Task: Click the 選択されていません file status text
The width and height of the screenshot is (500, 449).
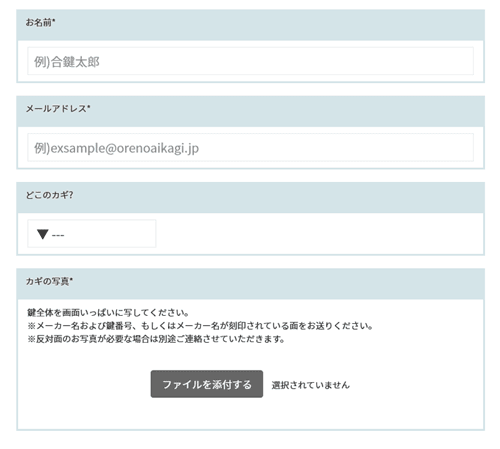Action: pos(311,385)
